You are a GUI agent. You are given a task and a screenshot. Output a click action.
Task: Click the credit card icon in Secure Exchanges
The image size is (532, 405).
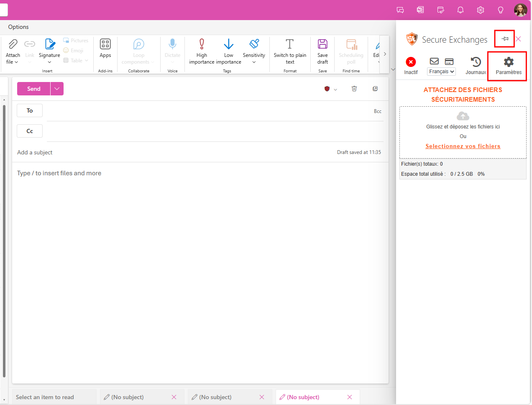(449, 62)
